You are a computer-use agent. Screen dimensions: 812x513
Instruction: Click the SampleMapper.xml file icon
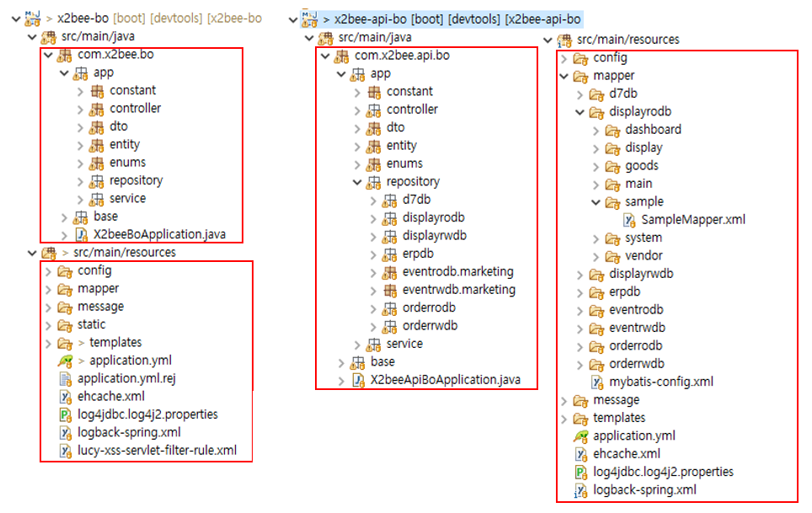[x=631, y=220]
